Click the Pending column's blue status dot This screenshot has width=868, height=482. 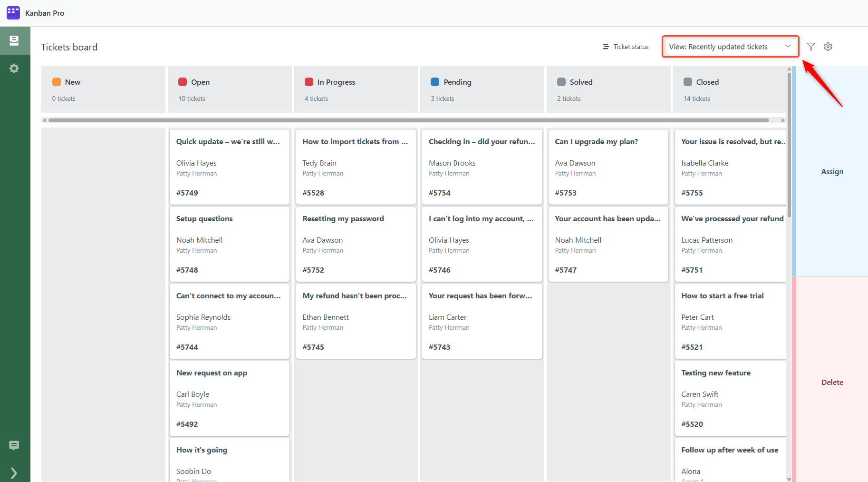(x=434, y=82)
